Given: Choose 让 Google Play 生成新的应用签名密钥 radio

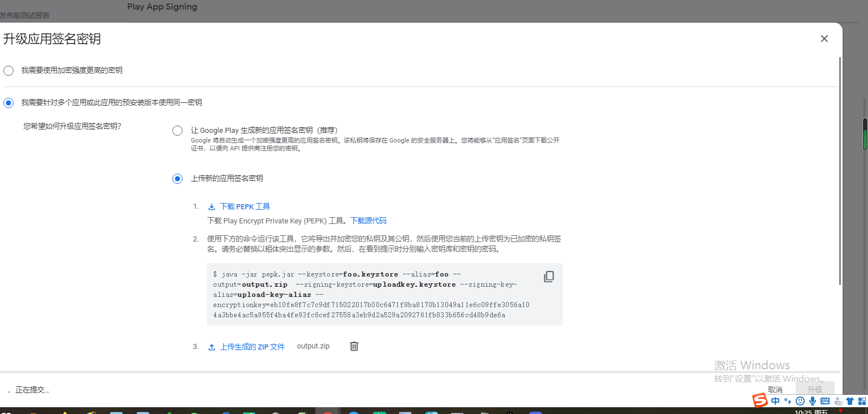Looking at the screenshot, I should 177,131.
